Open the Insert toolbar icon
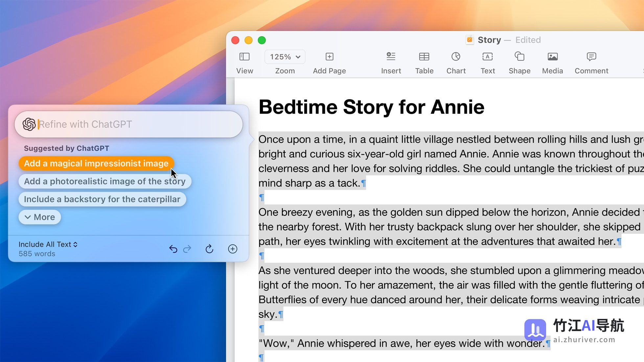The image size is (644, 362). click(391, 57)
